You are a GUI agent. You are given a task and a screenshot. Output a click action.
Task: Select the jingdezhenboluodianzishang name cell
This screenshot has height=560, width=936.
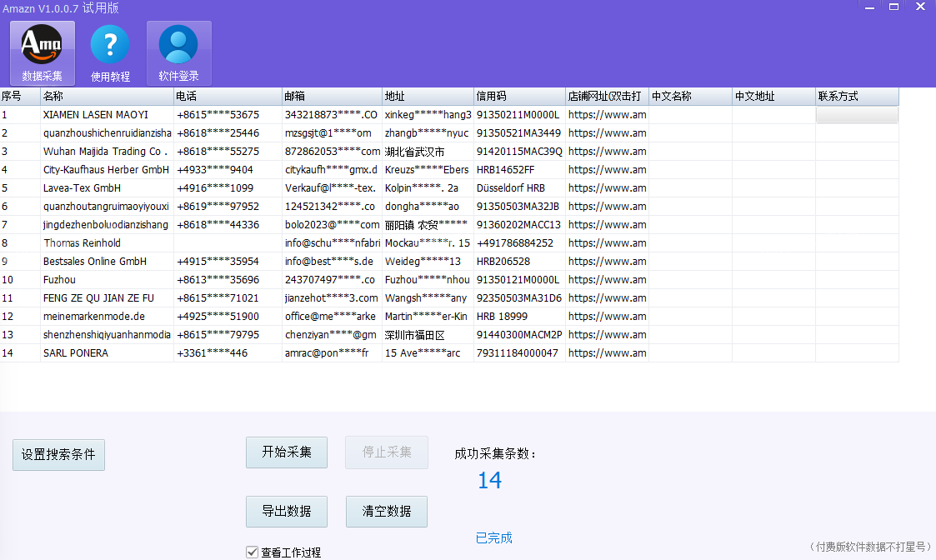[107, 225]
